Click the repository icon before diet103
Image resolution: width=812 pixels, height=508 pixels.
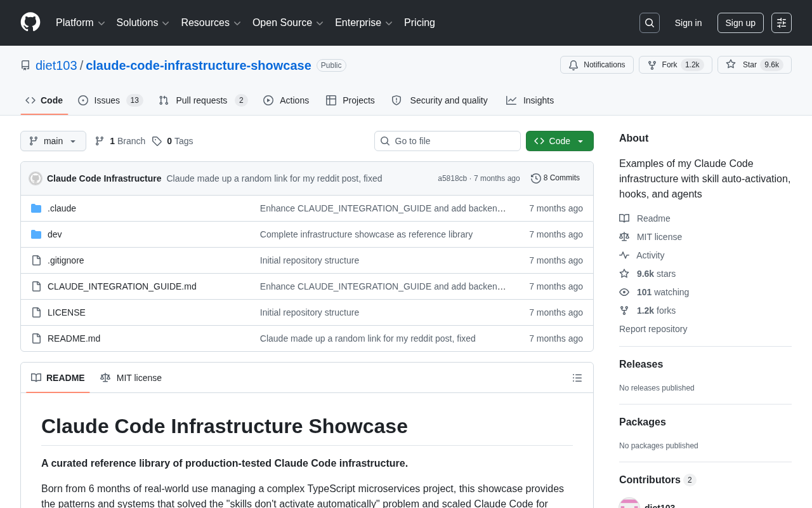click(x=25, y=65)
